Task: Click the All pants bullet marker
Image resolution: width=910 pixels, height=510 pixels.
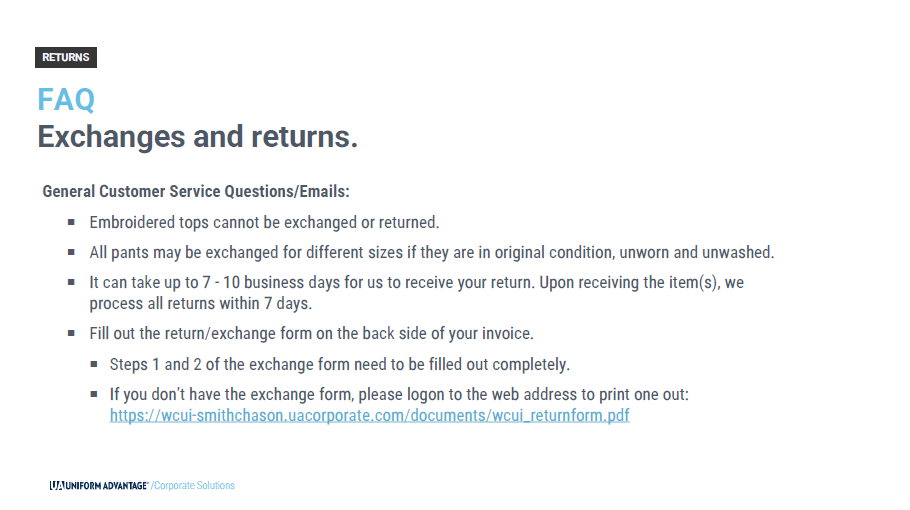Action: click(71, 252)
